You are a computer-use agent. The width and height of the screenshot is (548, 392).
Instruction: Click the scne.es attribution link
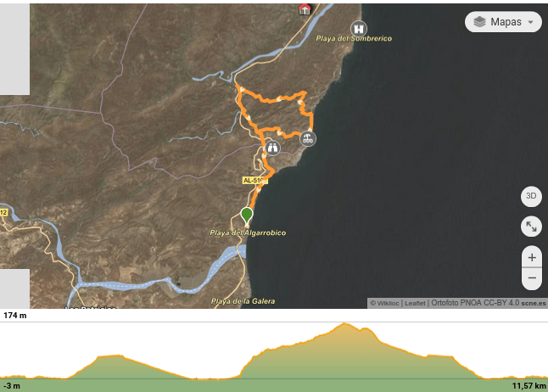pyautogui.click(x=534, y=303)
